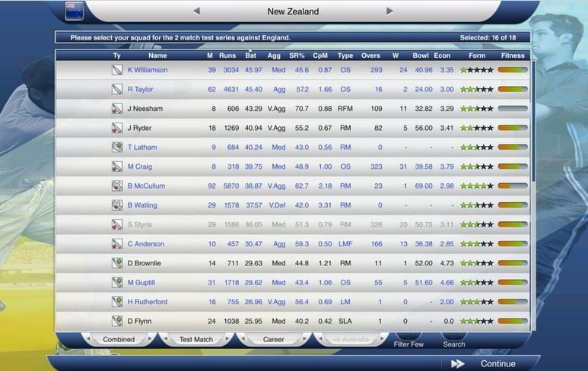This screenshot has height=371, width=588.
Task: Click M Guptill's player type icon
Action: click(117, 283)
